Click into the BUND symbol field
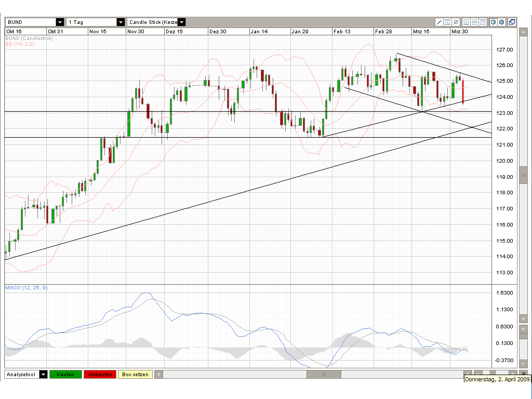Screen dimensions: 532x399 point(31,22)
